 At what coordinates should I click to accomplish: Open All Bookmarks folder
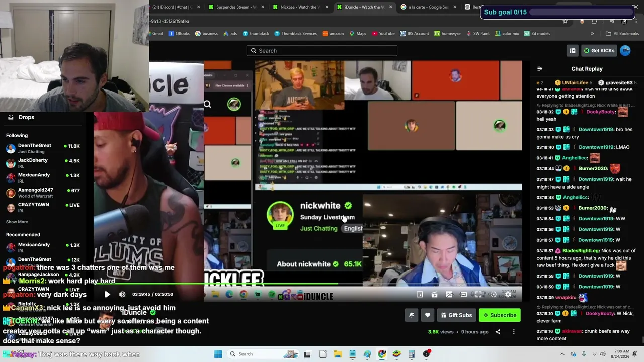[x=622, y=34]
